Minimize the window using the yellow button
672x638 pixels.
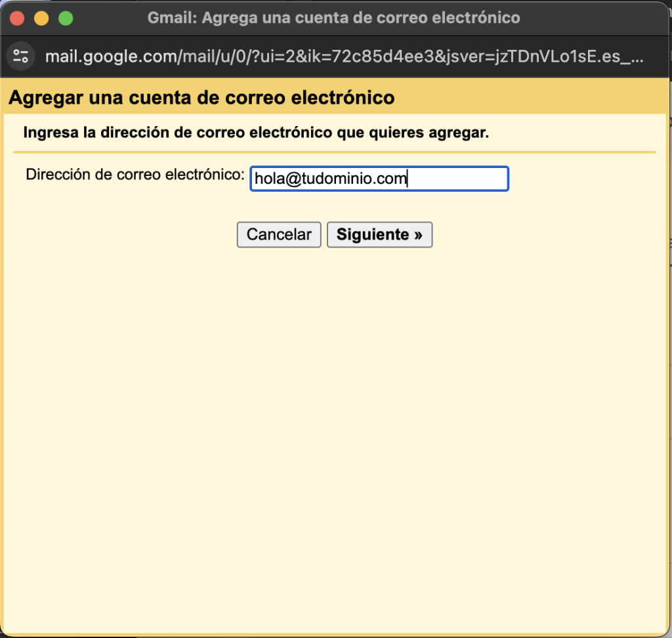[x=41, y=18]
